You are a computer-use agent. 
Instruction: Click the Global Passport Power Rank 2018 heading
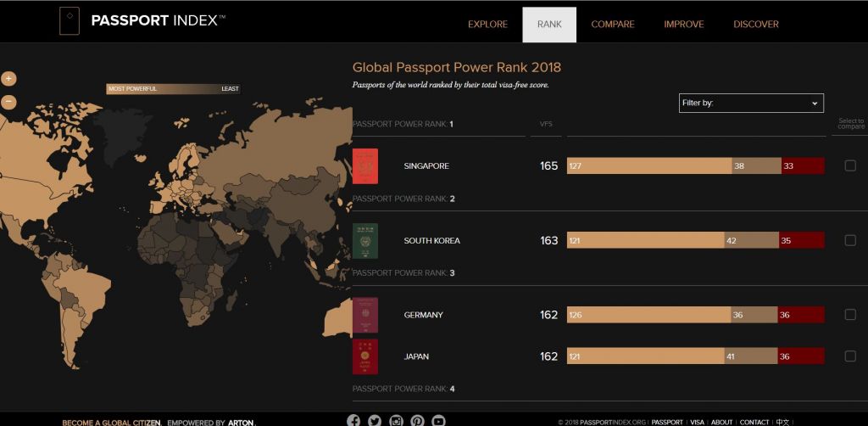pyautogui.click(x=457, y=68)
